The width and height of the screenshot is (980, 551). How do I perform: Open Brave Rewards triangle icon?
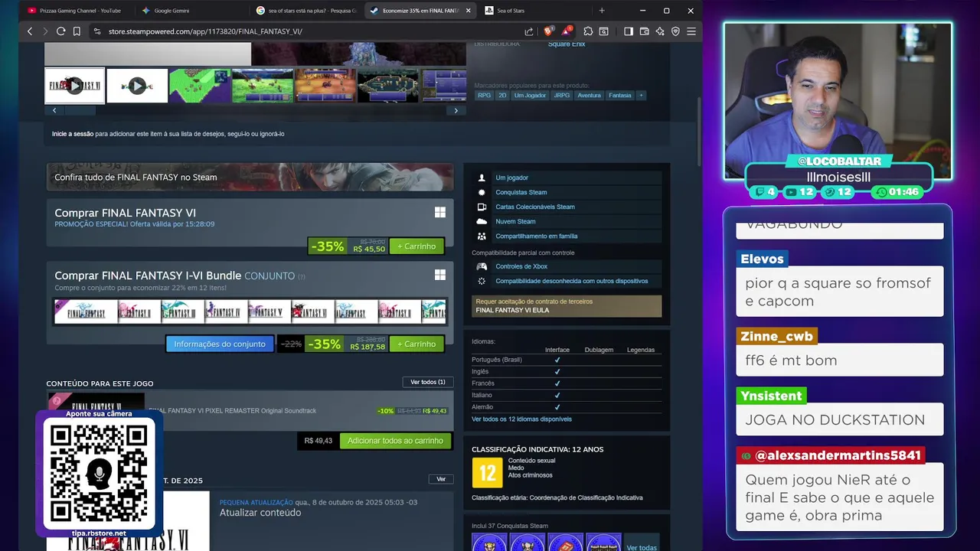click(567, 31)
